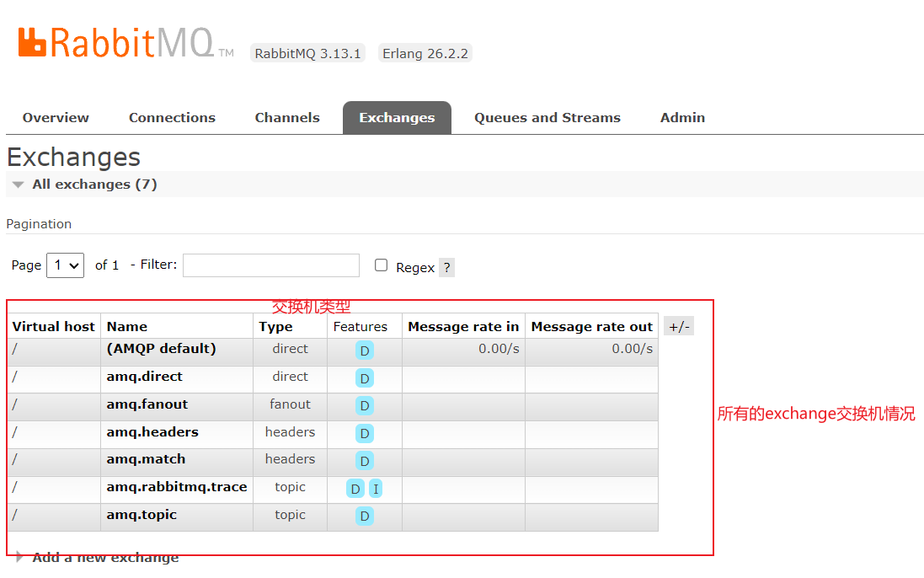Click the topic type of amq.rabbitmq.trace

[x=290, y=487]
